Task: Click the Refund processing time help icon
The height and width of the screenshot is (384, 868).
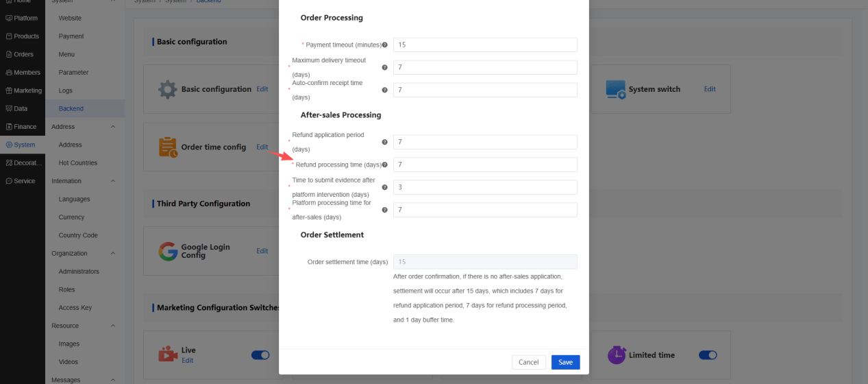Action: point(385,165)
